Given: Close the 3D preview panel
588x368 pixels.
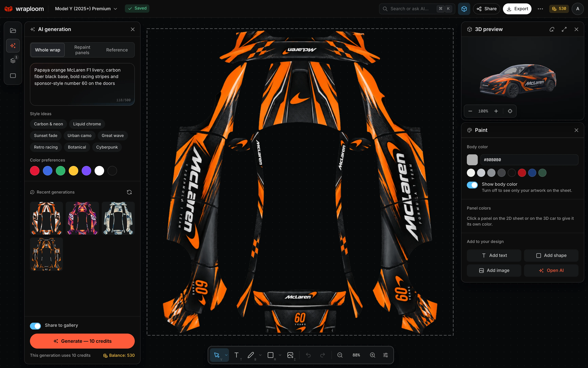Looking at the screenshot, I should click(x=576, y=29).
